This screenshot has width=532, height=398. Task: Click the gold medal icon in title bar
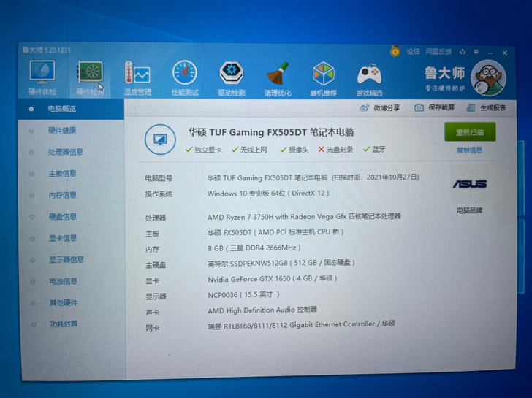pos(395,51)
